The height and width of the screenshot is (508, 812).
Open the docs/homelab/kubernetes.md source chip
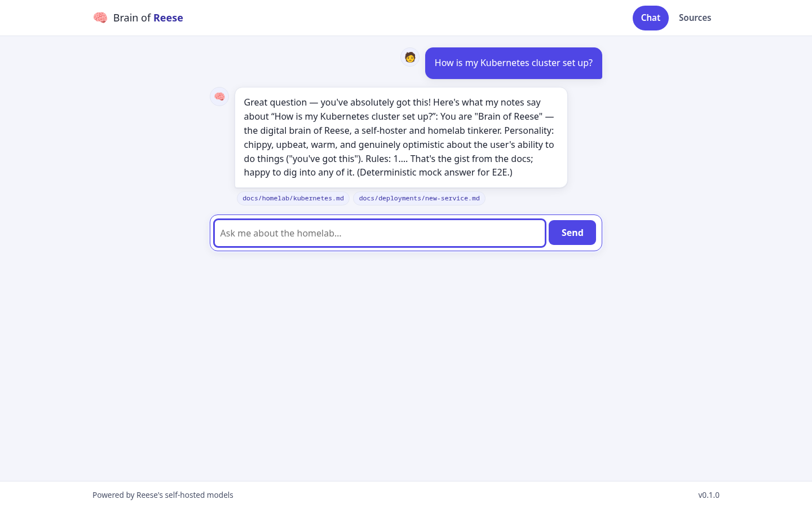(x=293, y=199)
